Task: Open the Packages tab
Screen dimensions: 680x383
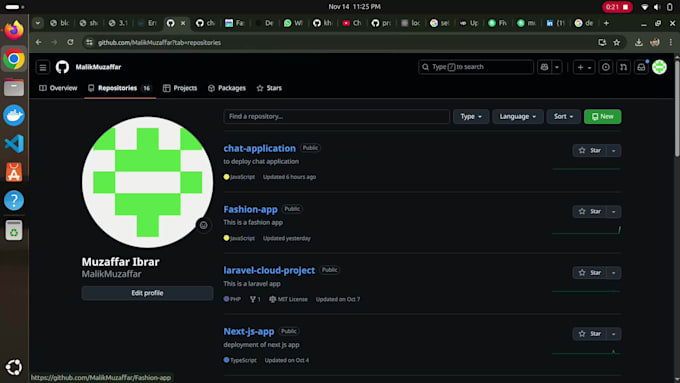Action: [x=227, y=88]
